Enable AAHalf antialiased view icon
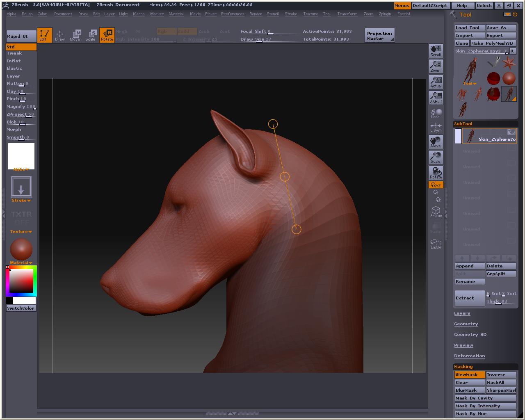Image resolution: width=525 pixels, height=420 pixels. click(436, 97)
